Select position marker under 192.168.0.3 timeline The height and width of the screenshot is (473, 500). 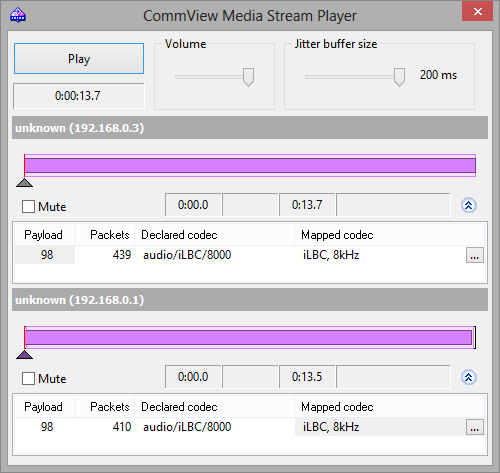[x=24, y=183]
